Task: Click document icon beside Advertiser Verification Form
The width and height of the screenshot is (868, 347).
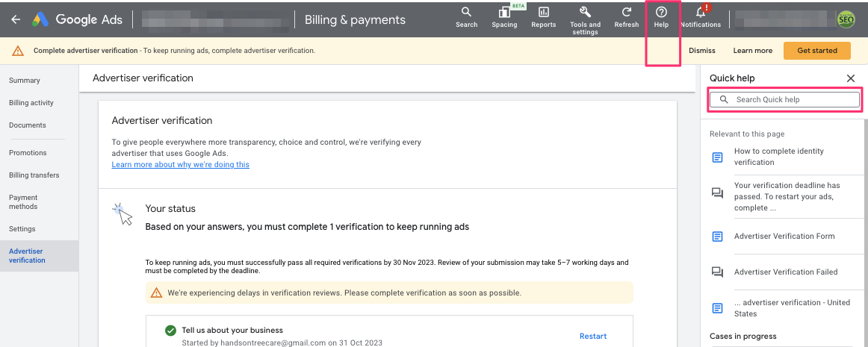Action: [x=717, y=237]
